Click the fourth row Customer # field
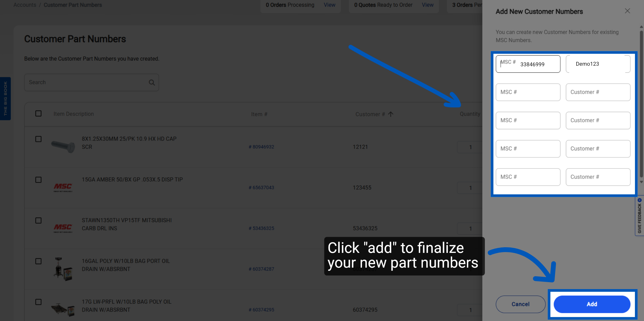The height and width of the screenshot is (321, 644). [598, 149]
